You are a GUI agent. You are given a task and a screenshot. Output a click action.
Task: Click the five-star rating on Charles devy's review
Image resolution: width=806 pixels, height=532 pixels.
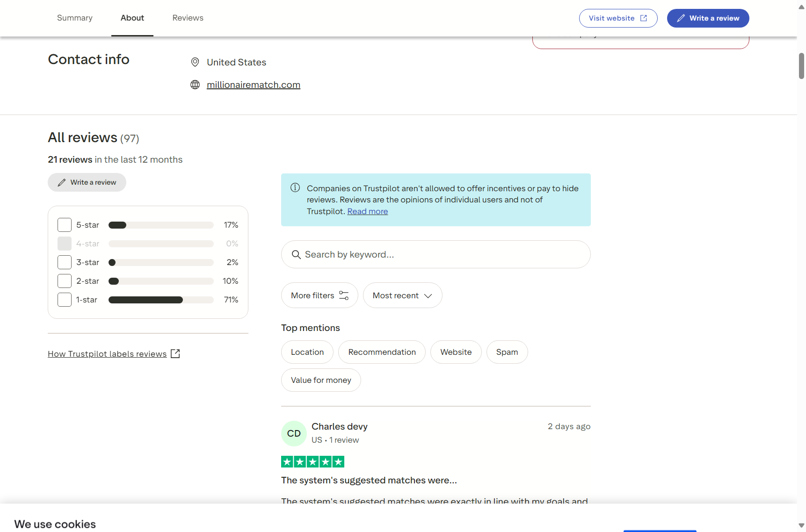[312, 462]
